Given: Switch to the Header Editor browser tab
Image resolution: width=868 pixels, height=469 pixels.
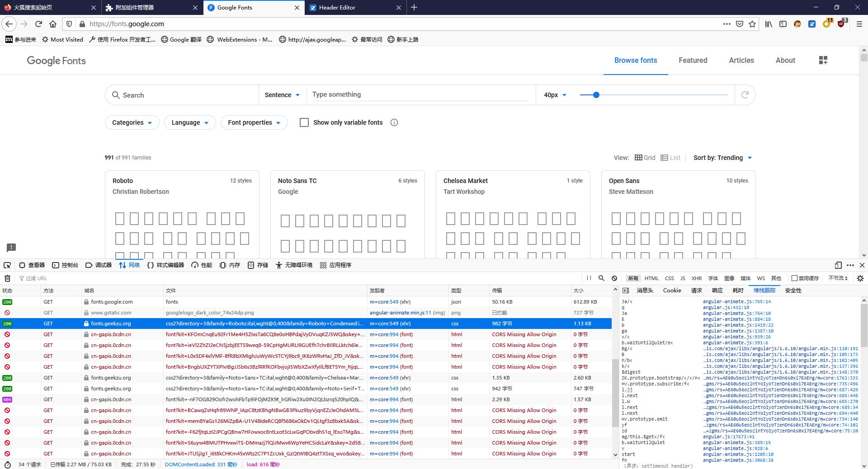Looking at the screenshot, I should 355,7.
